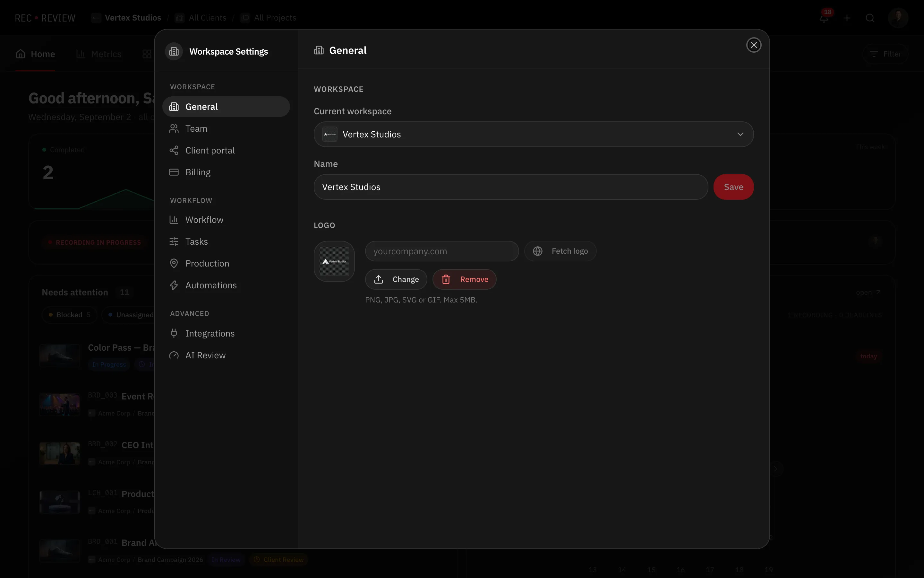
Task: Open All Projects breadcrumb
Action: [269, 18]
